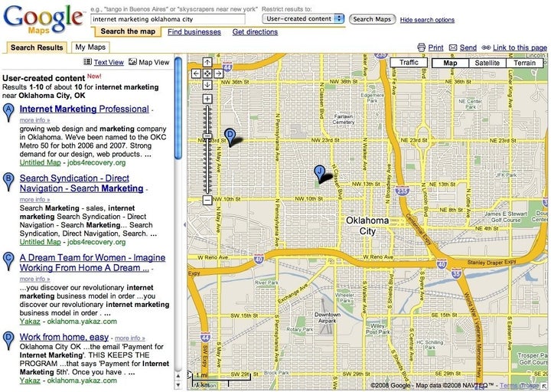Open Untitled Map link under Search Syndication
The width and height of the screenshot is (551, 392).
[40, 242]
